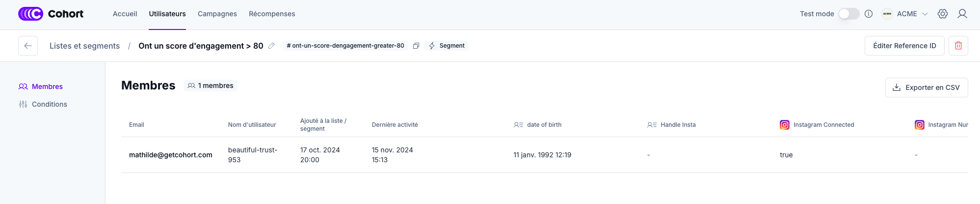Select Conditions in the sidebar
The height and width of the screenshot is (204, 980).
[49, 104]
